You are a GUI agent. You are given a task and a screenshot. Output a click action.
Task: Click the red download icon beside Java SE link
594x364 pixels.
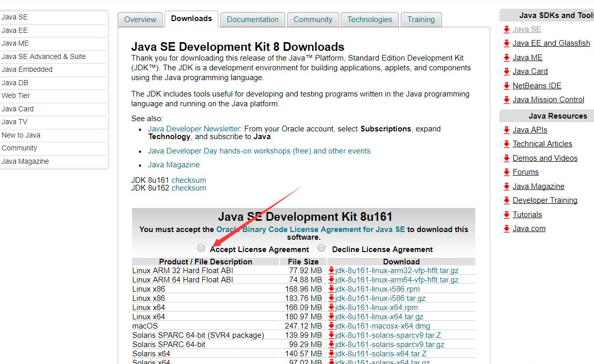507,29
